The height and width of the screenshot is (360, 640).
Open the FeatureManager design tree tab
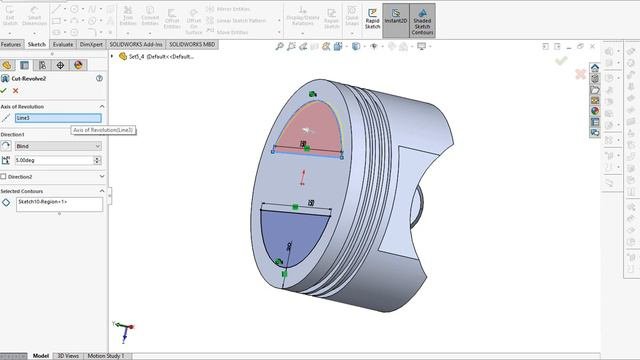(x=7, y=65)
